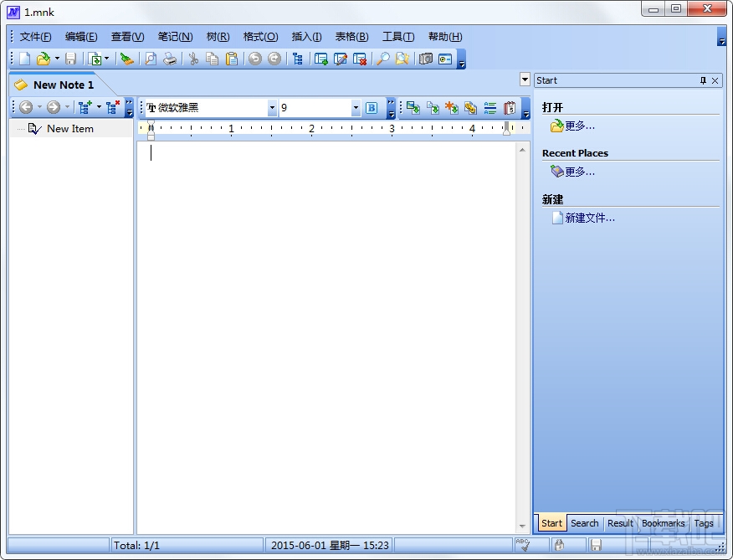Click the first insert icon with a green arrow
Image resolution: width=733 pixels, height=560 pixels.
[413, 108]
